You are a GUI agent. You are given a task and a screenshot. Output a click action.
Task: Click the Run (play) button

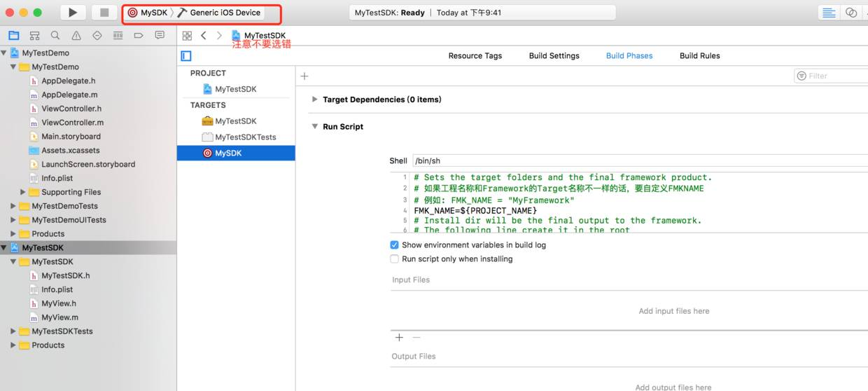coord(73,13)
